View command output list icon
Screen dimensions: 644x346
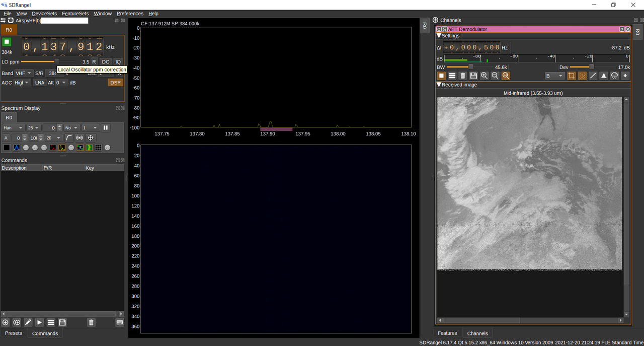coord(51,322)
